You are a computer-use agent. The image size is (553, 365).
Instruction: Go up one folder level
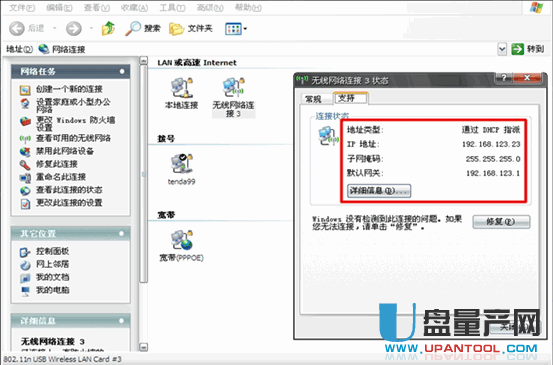109,28
